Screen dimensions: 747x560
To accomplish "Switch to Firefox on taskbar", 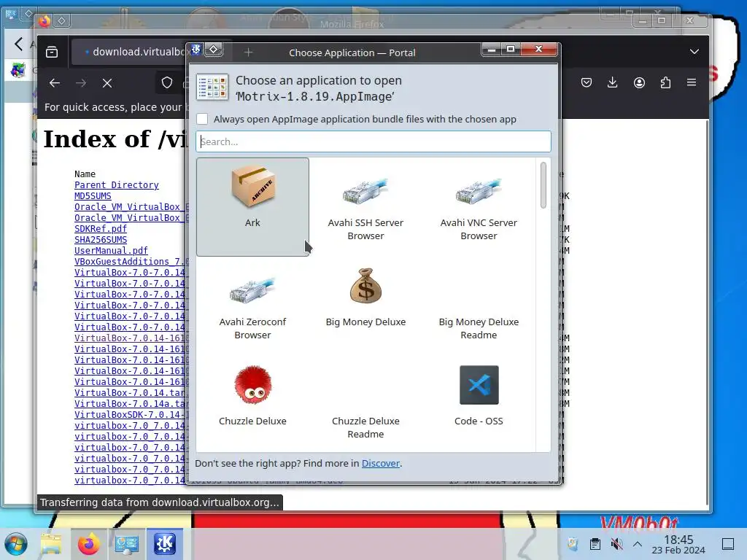I will [x=89, y=544].
